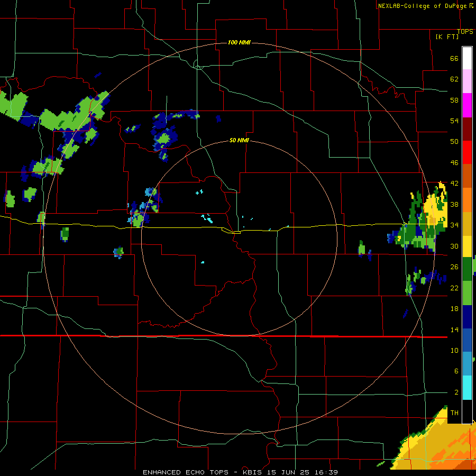This screenshot has height=476, width=476.
Task: Click the 100 NMI range ring label
Action: pyautogui.click(x=239, y=42)
